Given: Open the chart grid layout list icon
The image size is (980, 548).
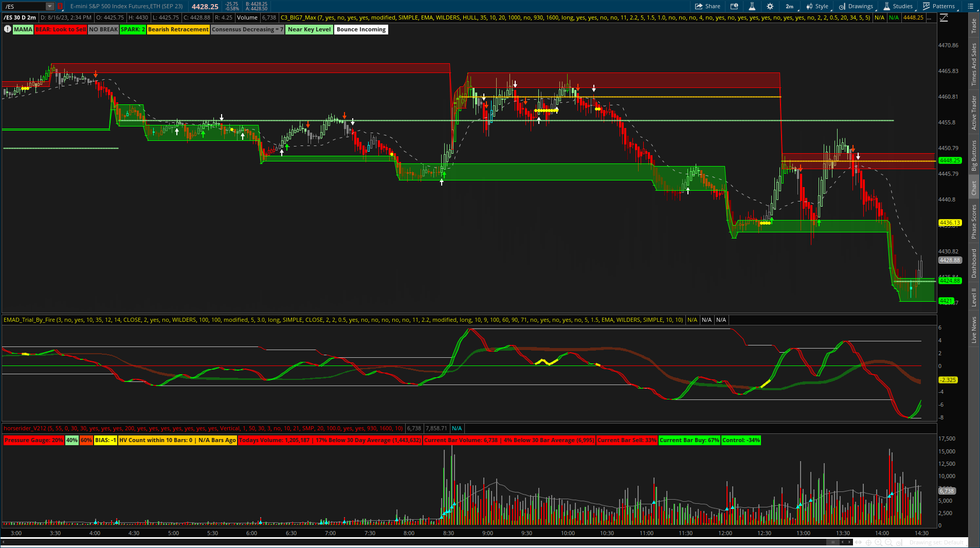Looking at the screenshot, I should (970, 6).
